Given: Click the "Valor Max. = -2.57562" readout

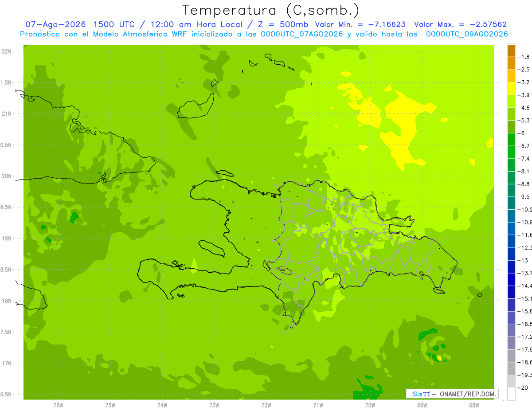Looking at the screenshot, I should (x=460, y=24).
